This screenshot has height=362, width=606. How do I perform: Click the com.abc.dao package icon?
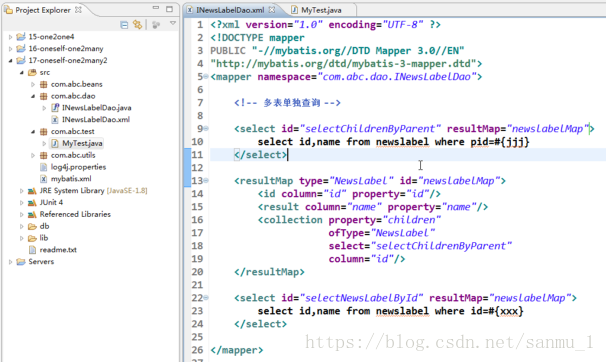44,96
